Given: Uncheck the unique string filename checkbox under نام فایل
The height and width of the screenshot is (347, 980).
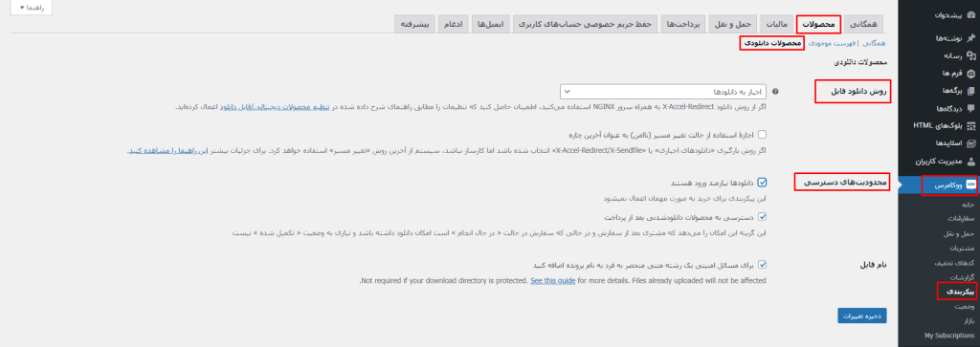Looking at the screenshot, I should tap(762, 265).
